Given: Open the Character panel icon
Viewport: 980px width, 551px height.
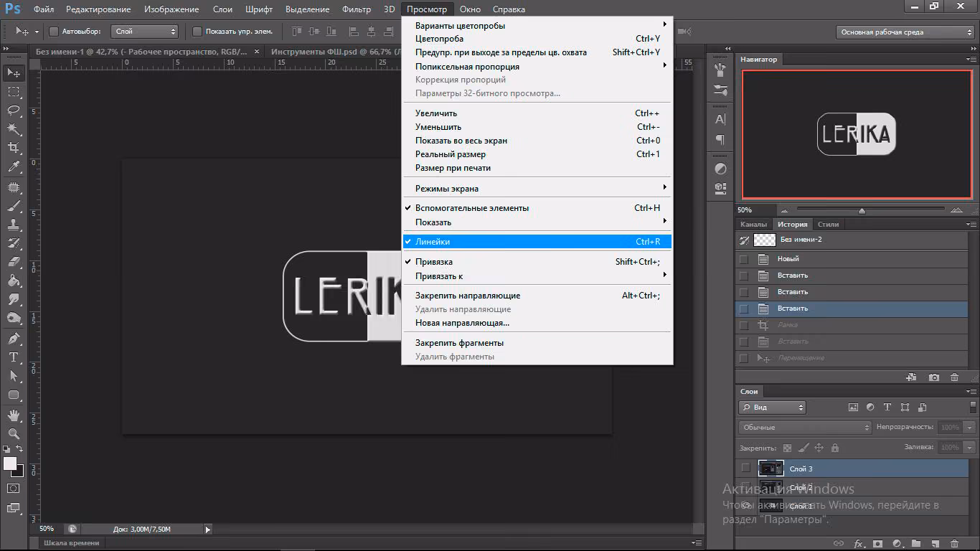Looking at the screenshot, I should [x=721, y=119].
